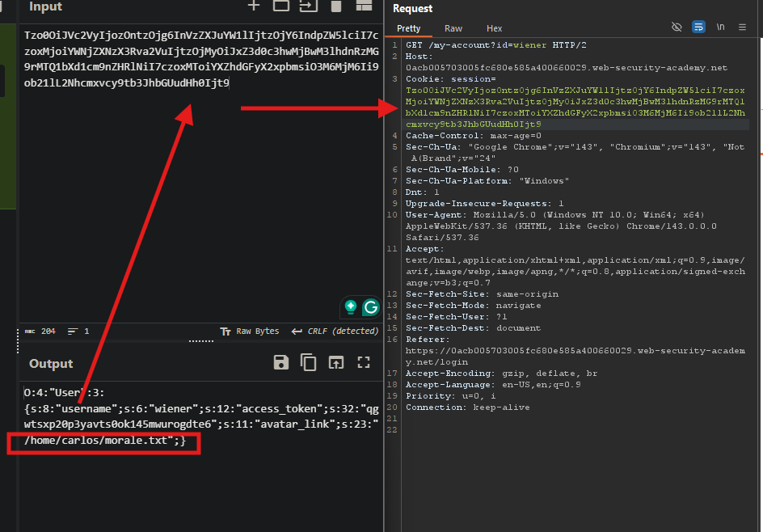Switch to the Pretty tab
Image resolution: width=763 pixels, height=532 pixels.
click(408, 28)
